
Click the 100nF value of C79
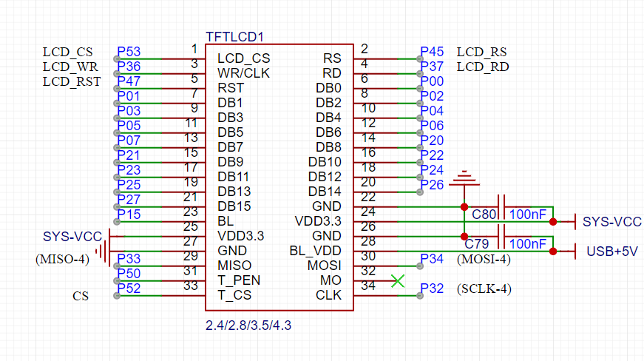coord(528,244)
